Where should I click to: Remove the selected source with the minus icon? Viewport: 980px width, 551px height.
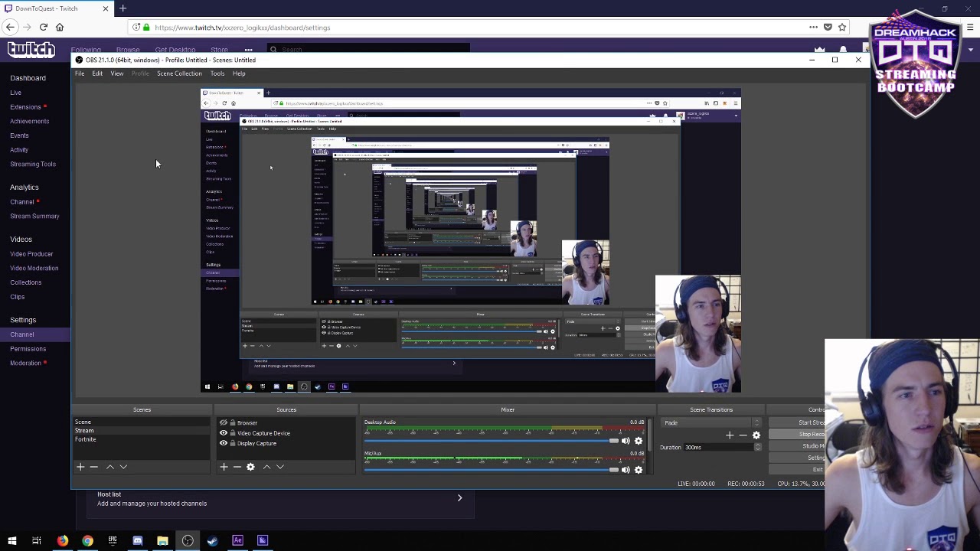[x=237, y=467]
